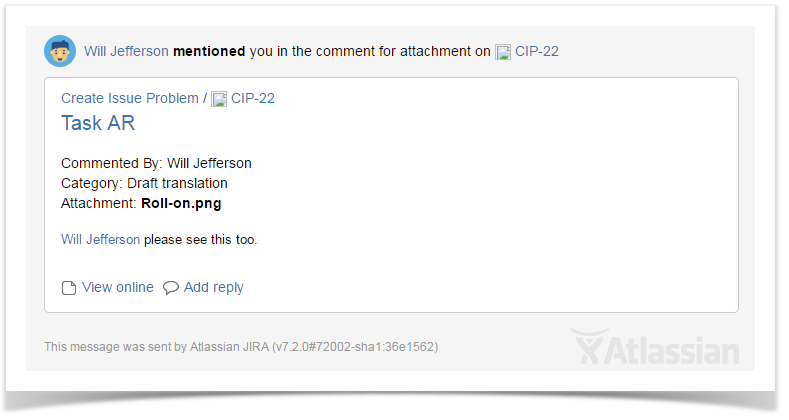Click the Roll-on.png attachment name
The image size is (789, 420).
coord(181,203)
